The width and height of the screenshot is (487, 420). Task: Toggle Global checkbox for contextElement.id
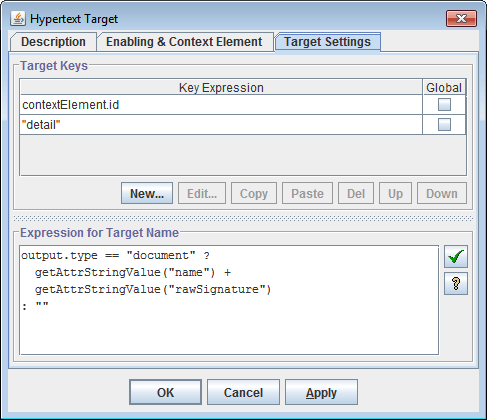(x=444, y=105)
